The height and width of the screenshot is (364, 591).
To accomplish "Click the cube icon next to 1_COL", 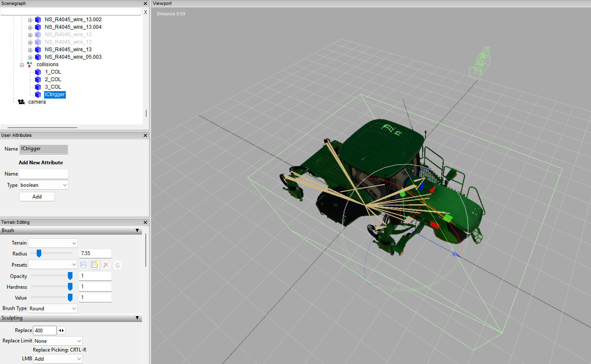I will click(x=38, y=72).
